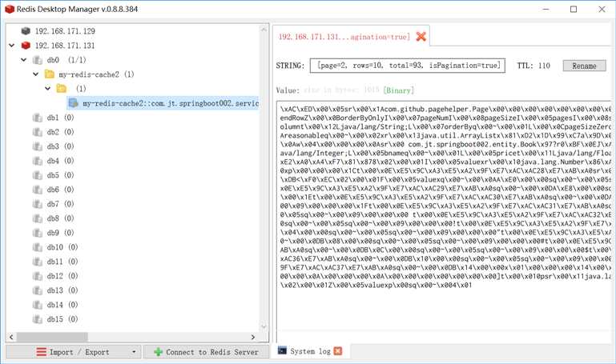The image size is (616, 364).
Task: Click the Rename button
Action: coord(584,66)
